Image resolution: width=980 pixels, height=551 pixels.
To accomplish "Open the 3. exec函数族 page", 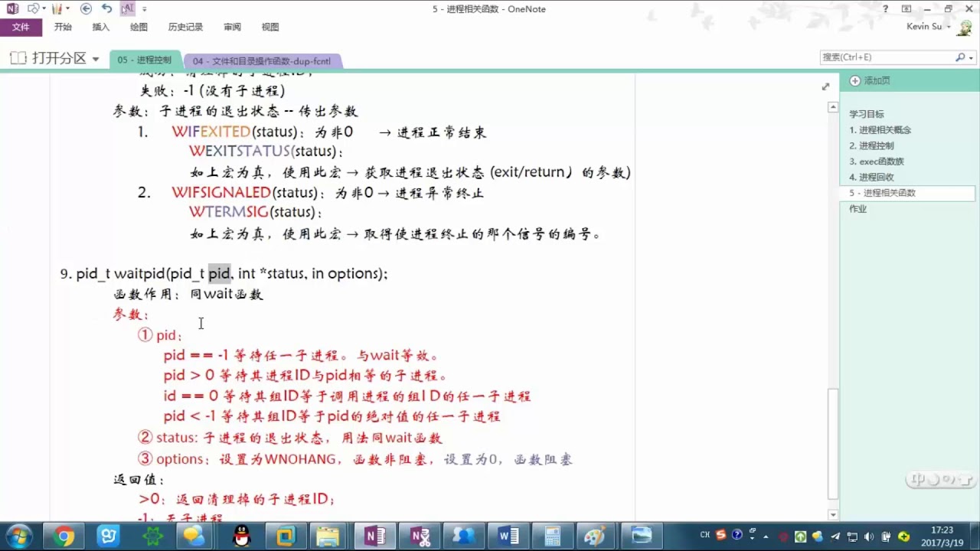I will (877, 161).
